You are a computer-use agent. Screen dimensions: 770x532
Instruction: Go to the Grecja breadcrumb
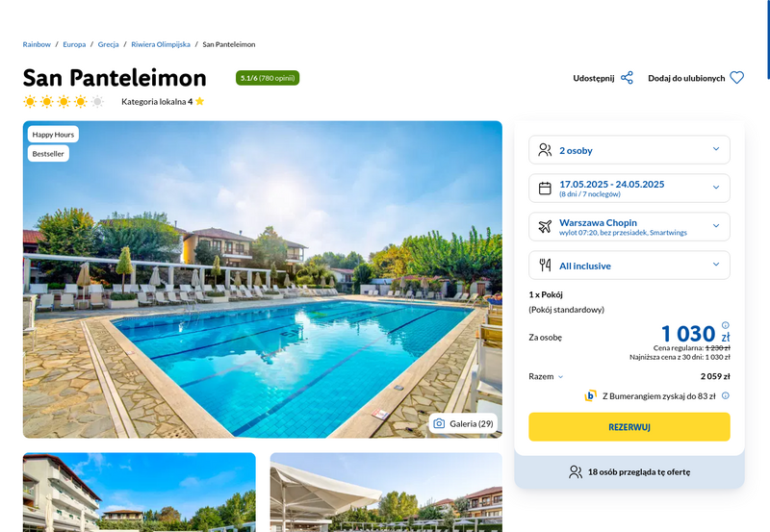[108, 44]
